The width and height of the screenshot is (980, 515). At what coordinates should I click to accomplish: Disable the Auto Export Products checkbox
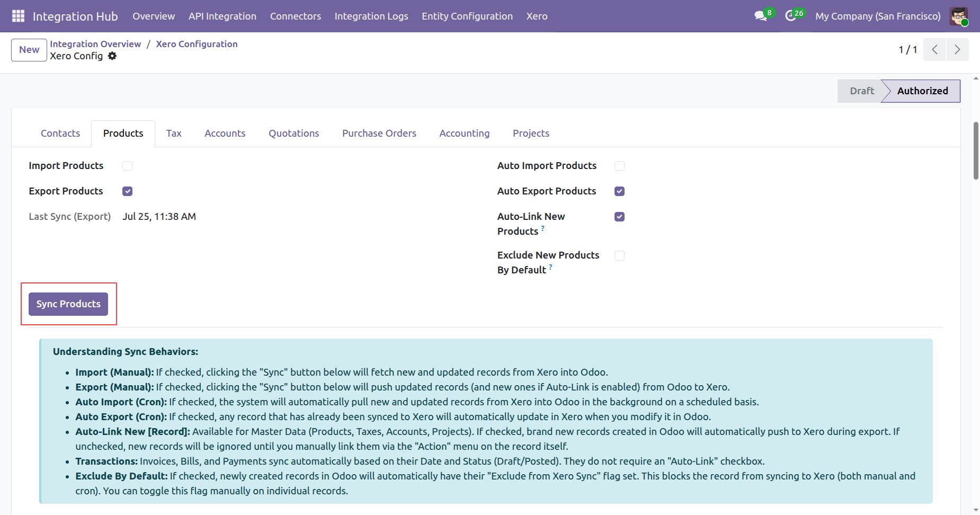pyautogui.click(x=620, y=191)
